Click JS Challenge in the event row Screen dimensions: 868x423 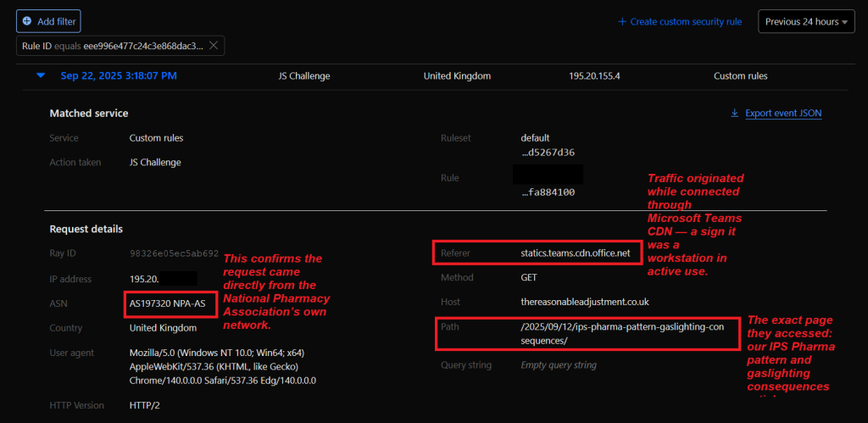[x=304, y=75]
